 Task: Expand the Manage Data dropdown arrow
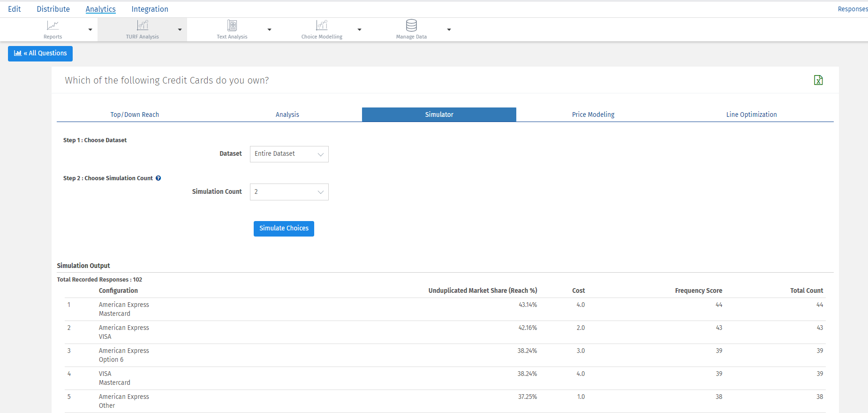(x=449, y=30)
